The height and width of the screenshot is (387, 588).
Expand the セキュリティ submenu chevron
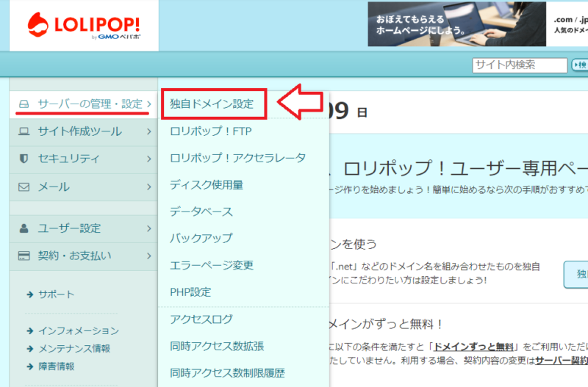(x=148, y=159)
